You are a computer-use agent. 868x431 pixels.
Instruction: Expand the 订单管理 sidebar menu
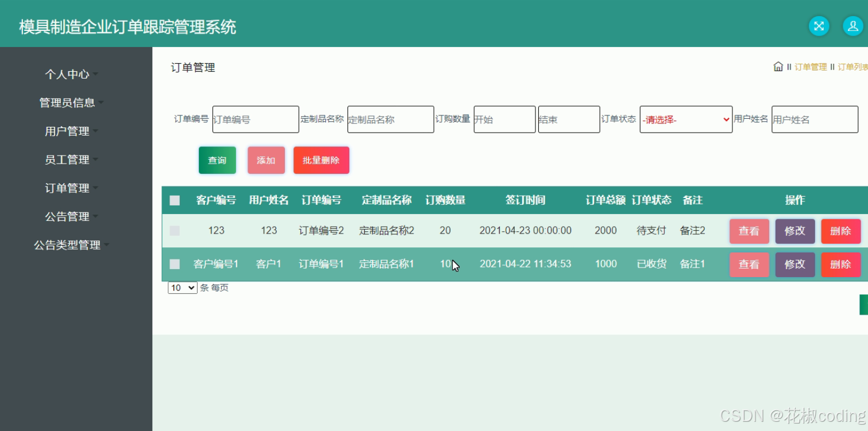(x=71, y=188)
